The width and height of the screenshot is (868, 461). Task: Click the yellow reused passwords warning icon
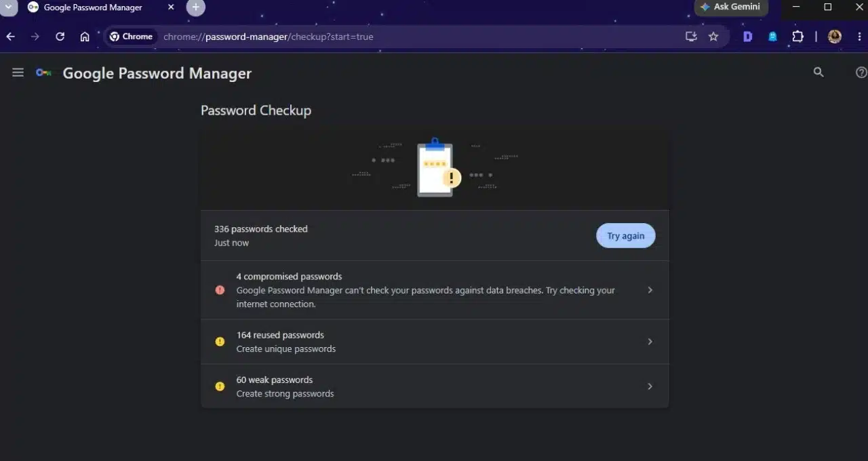pyautogui.click(x=220, y=342)
